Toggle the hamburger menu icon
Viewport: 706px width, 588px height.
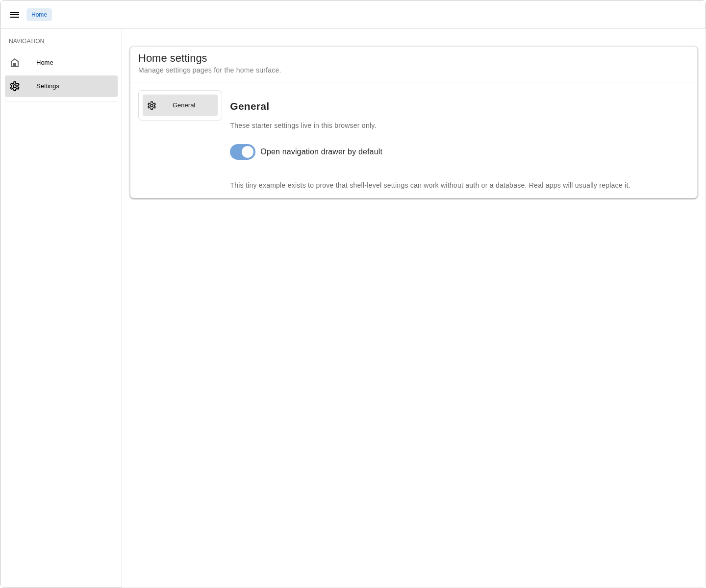point(15,15)
